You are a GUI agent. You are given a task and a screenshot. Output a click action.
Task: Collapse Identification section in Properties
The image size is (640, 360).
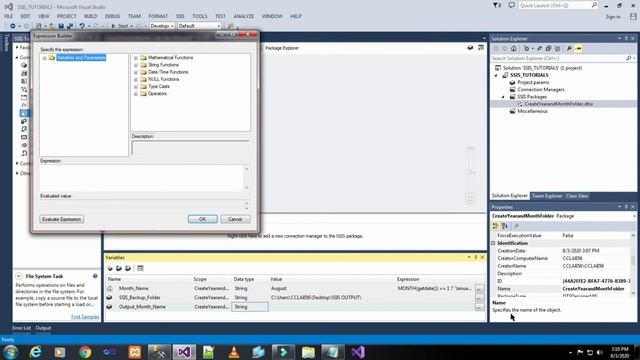(493, 243)
